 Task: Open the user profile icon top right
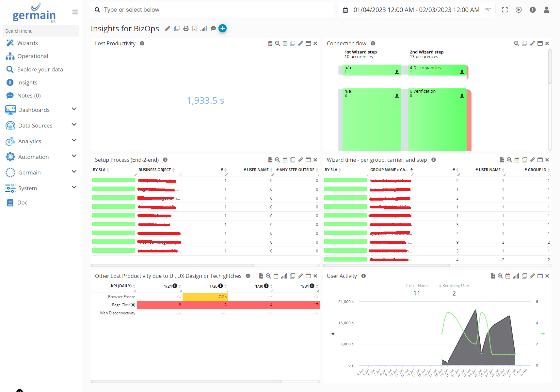[546, 10]
